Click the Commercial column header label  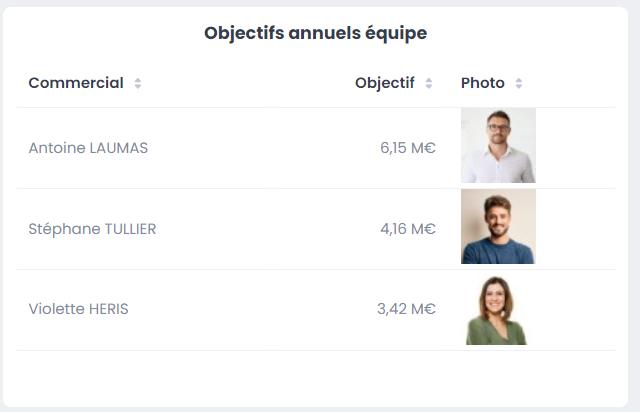pyautogui.click(x=76, y=83)
